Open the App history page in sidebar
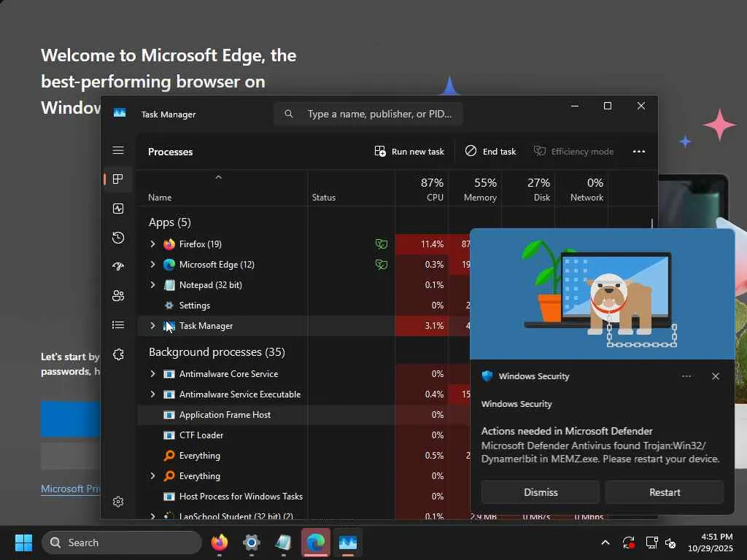Viewport: 747px width, 560px height. [118, 238]
